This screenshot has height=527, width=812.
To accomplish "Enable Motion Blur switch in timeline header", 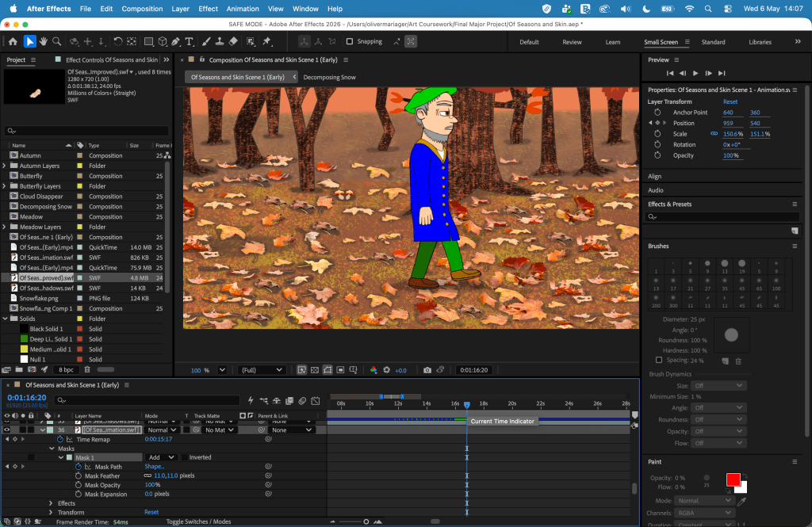I will coord(302,401).
